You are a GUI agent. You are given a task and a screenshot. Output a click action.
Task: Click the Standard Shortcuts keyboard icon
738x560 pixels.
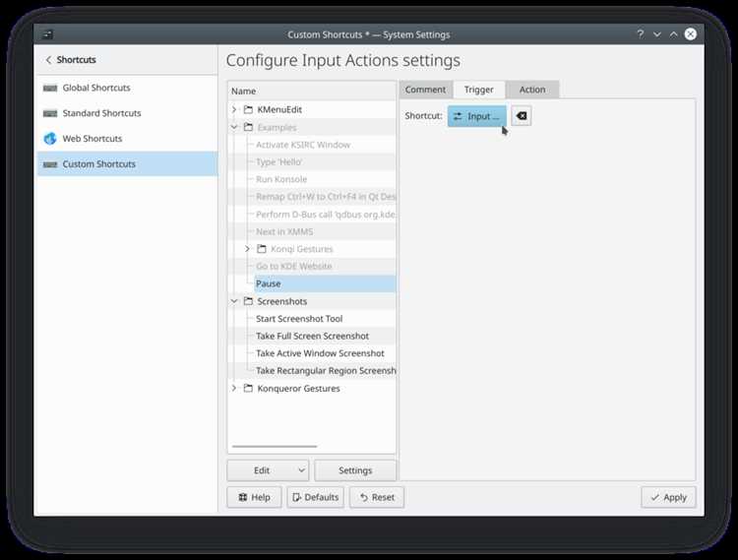coord(50,113)
